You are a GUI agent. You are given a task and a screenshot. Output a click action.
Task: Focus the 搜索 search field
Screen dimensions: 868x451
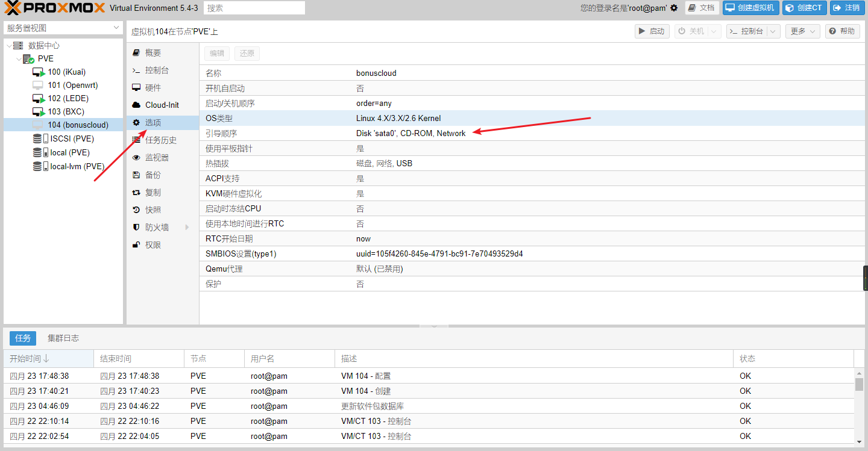pos(254,8)
